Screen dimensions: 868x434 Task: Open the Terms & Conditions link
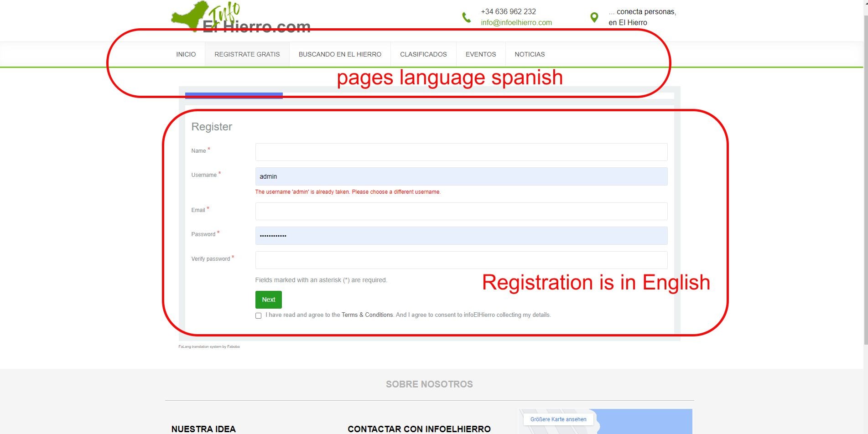pyautogui.click(x=367, y=315)
